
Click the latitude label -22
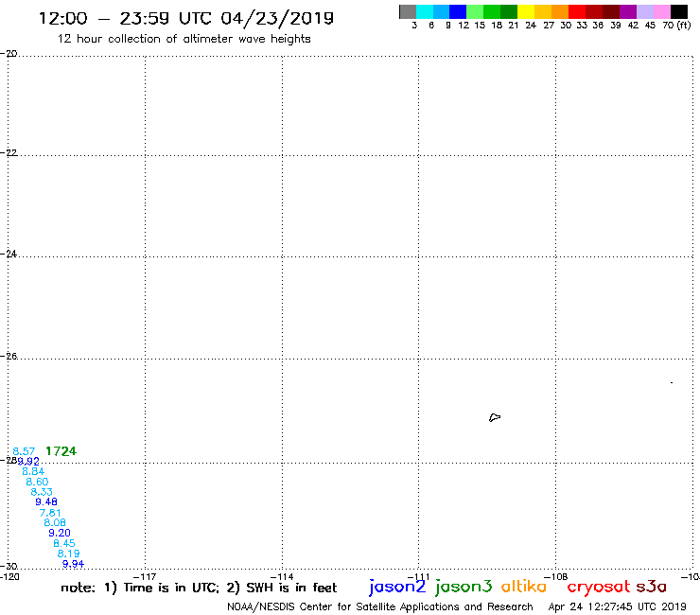[9, 152]
